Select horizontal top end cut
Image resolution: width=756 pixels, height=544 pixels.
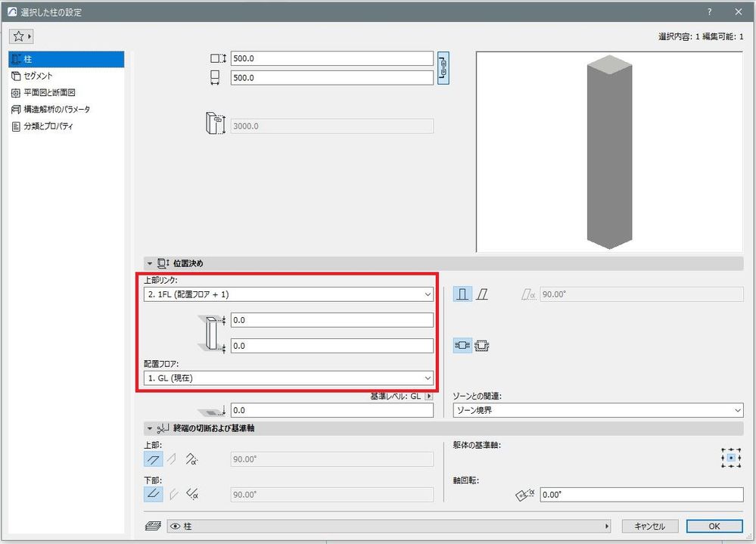click(154, 459)
